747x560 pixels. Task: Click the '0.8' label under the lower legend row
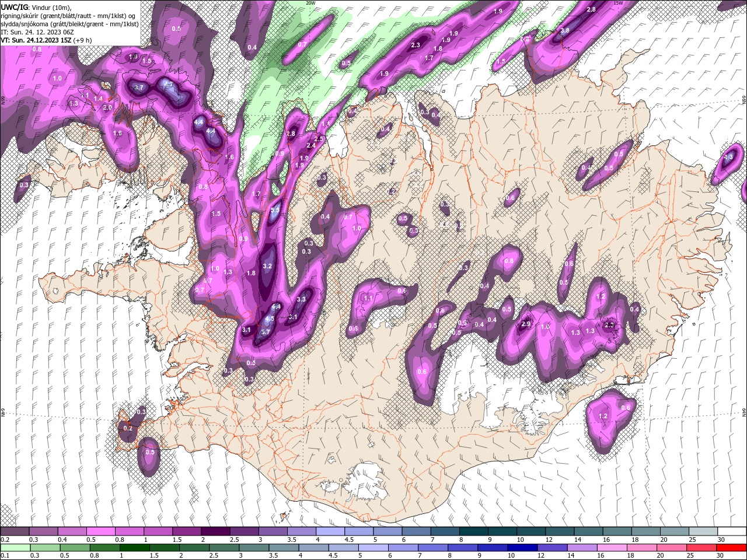(95, 556)
